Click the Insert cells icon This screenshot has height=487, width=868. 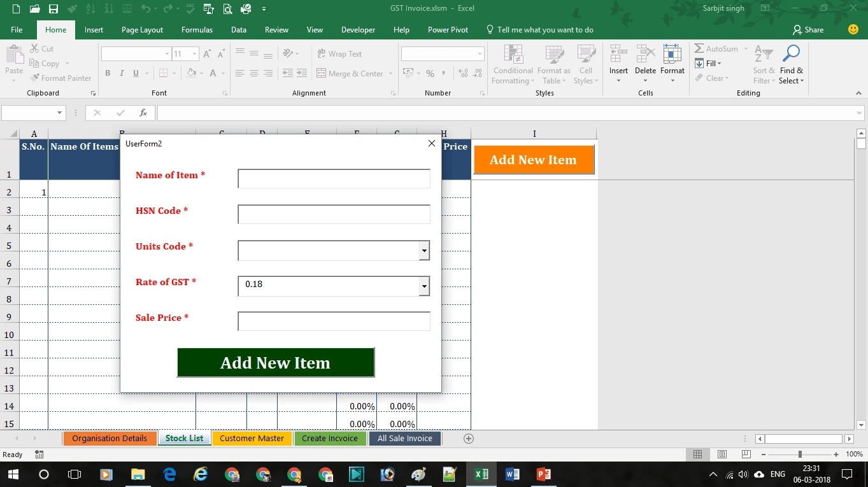[618, 53]
